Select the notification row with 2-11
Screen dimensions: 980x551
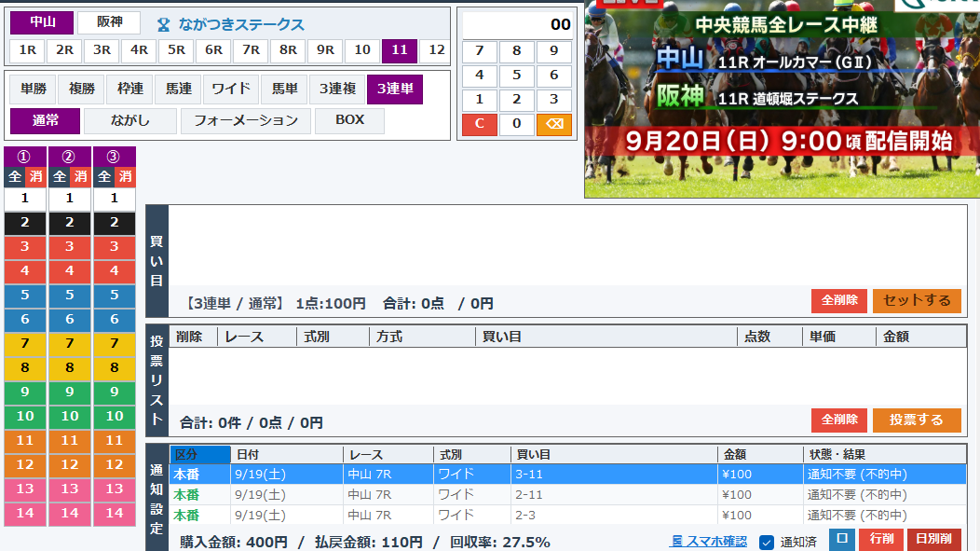pos(567,495)
